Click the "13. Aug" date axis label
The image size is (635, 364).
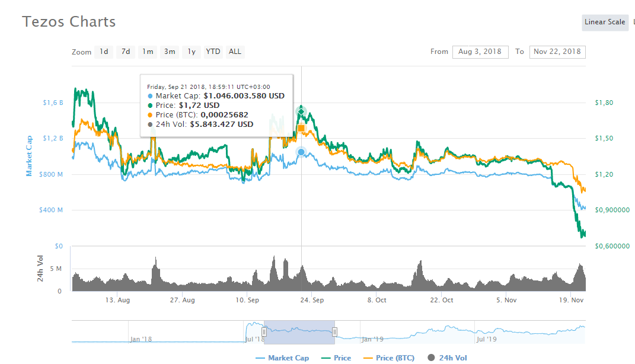point(117,301)
